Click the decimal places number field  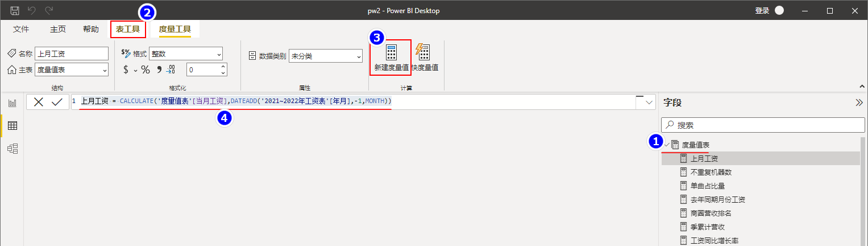(203, 69)
